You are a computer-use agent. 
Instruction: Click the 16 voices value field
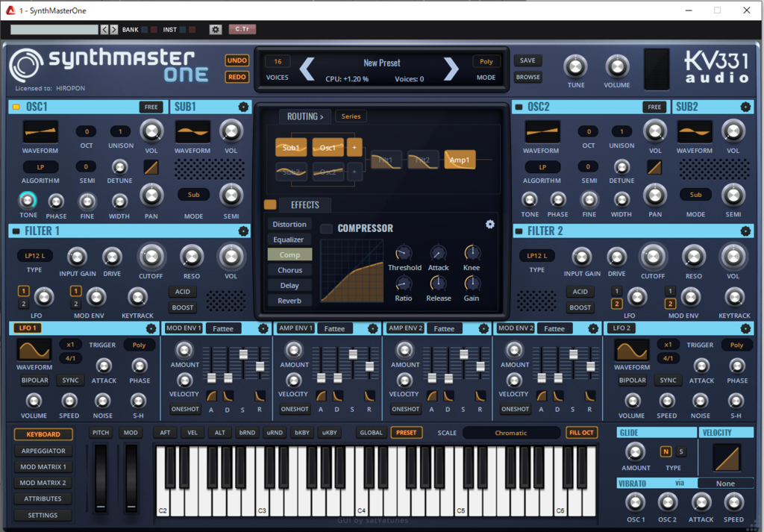[x=278, y=61]
